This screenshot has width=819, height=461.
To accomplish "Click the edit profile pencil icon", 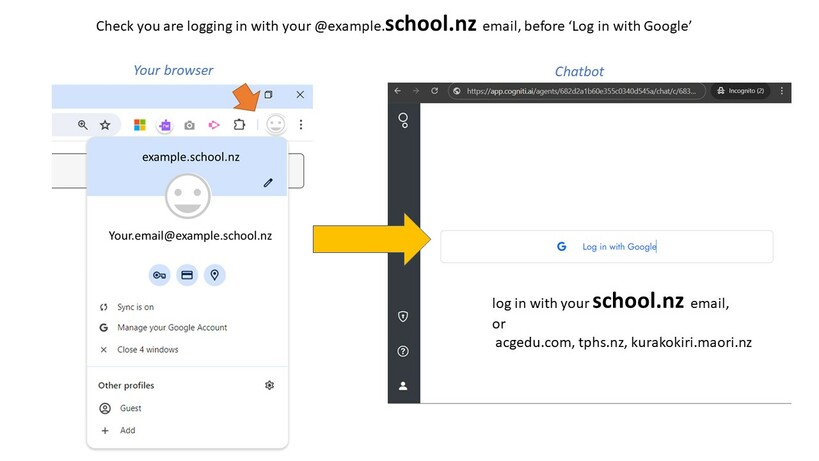I will point(268,183).
